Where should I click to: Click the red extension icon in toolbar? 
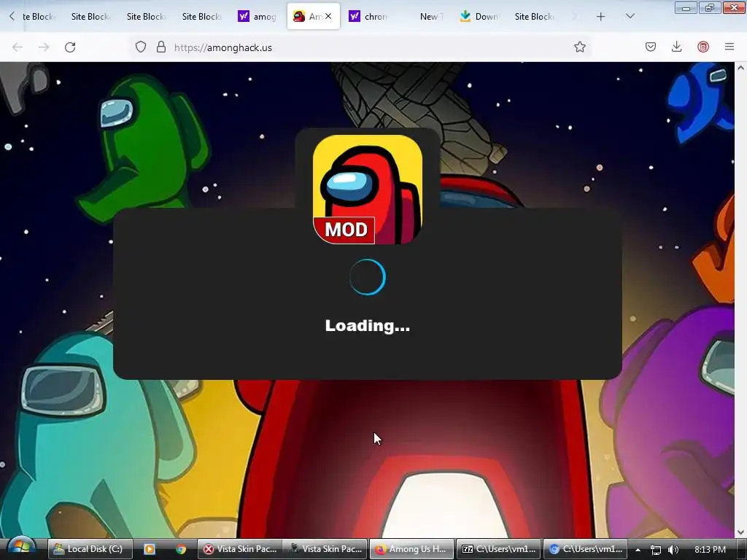pos(703,47)
